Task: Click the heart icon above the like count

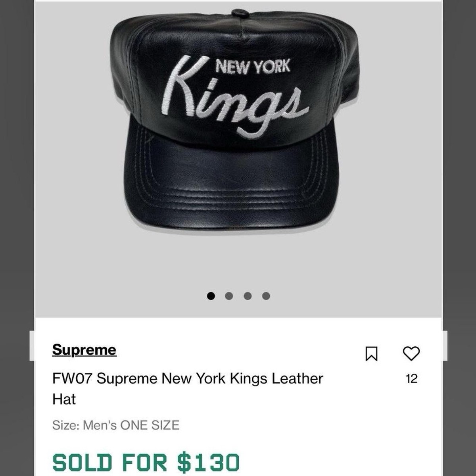Action: pyautogui.click(x=411, y=354)
